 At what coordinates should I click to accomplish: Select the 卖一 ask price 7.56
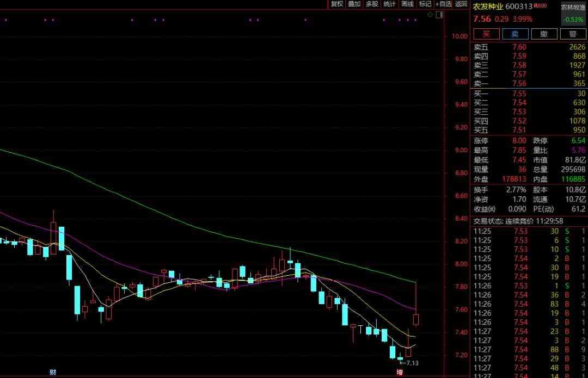pos(519,83)
